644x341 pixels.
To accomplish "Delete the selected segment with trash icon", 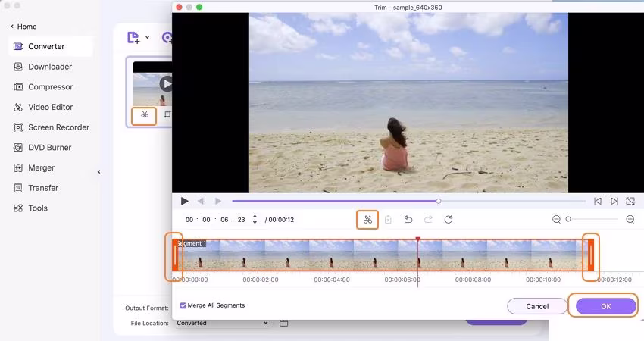I will [x=388, y=220].
